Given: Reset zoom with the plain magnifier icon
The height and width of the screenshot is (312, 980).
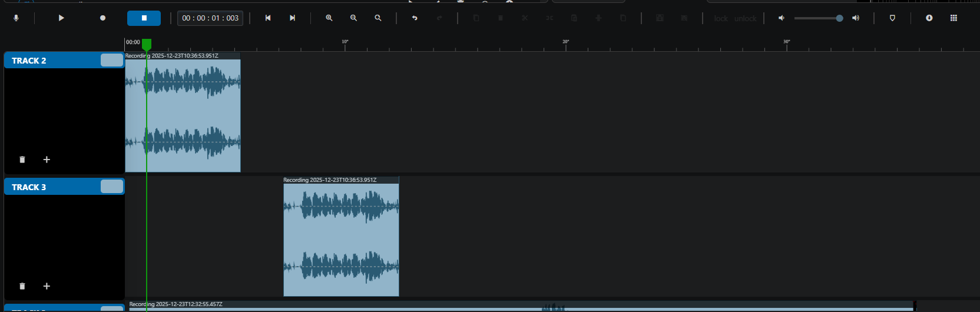Looking at the screenshot, I should pos(378,18).
